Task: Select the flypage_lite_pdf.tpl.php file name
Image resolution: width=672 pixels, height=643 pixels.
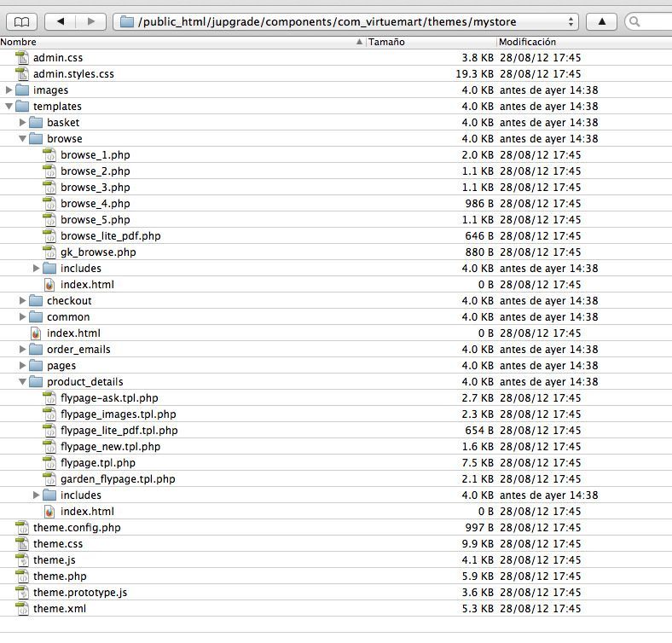Action: pos(119,431)
